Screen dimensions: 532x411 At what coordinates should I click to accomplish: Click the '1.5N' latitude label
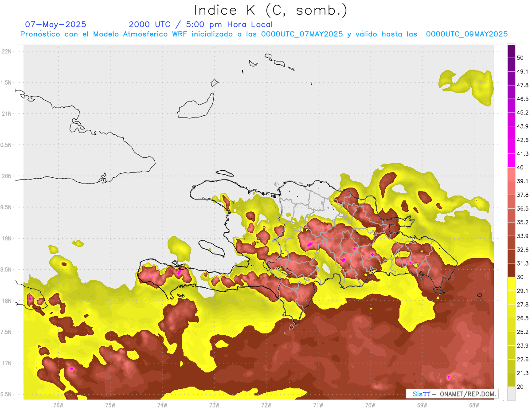point(7,82)
